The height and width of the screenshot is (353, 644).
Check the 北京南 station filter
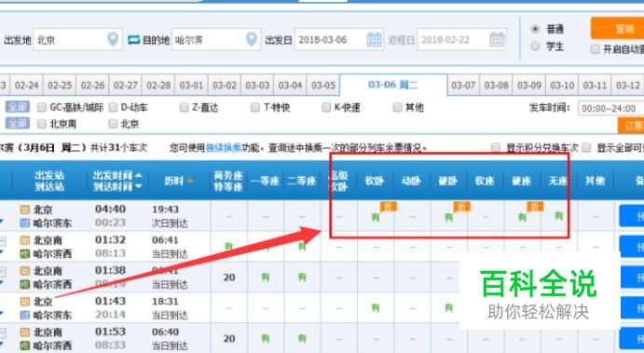(42, 124)
